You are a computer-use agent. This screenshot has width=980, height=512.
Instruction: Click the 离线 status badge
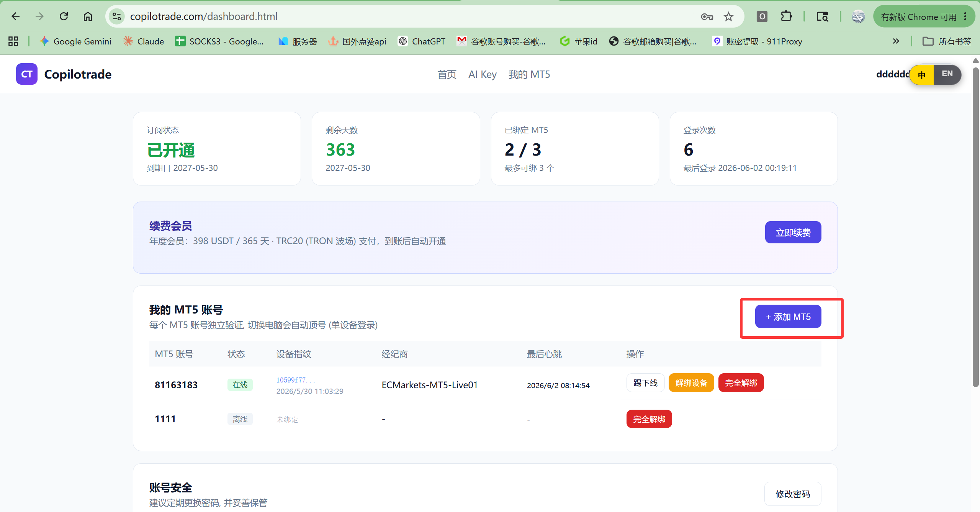240,419
